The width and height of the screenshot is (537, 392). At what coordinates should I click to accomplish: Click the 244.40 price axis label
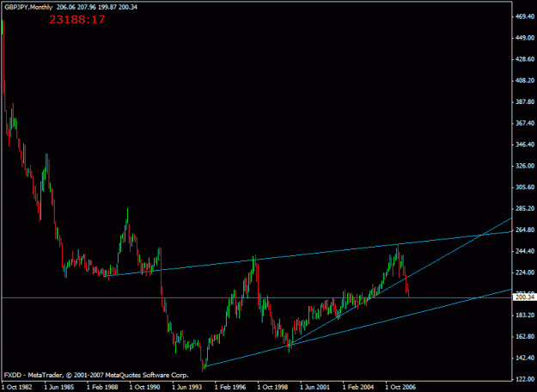(x=527, y=251)
